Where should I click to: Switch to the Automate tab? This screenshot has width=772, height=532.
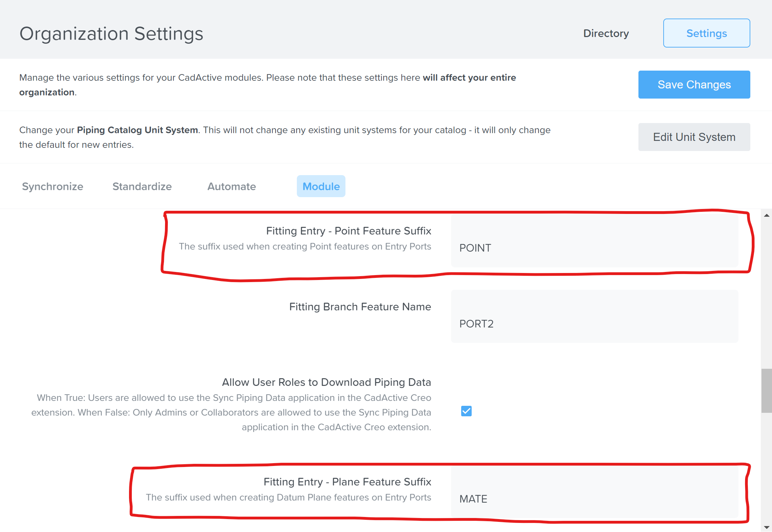point(231,186)
